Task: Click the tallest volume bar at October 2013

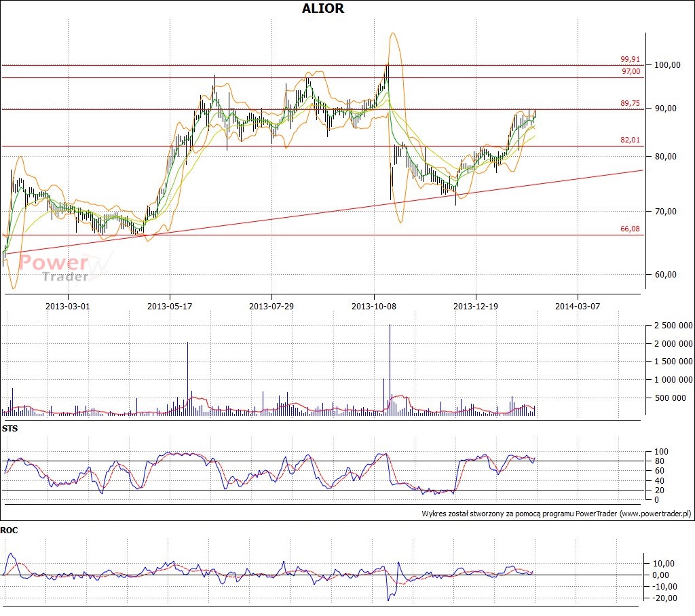Action: (390, 370)
